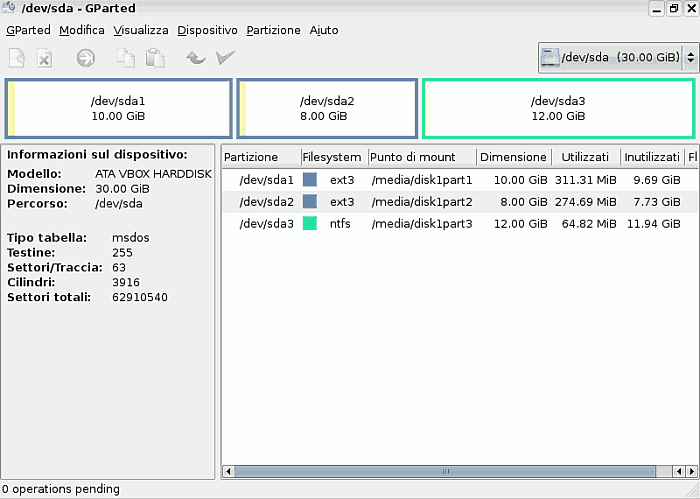Image resolution: width=700 pixels, height=499 pixels.
Task: Open the Visualizza menu
Action: [x=140, y=30]
